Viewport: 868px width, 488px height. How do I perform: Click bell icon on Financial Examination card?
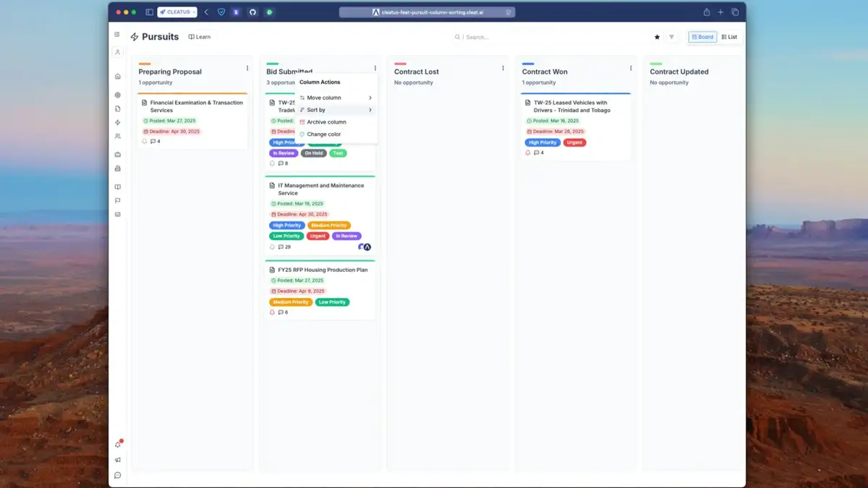coord(145,142)
